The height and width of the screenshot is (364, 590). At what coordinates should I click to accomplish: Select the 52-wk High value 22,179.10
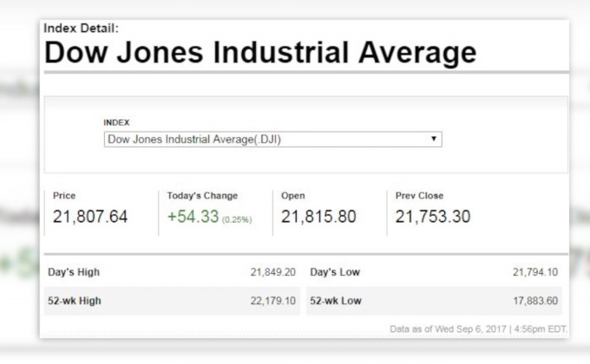coord(273,301)
